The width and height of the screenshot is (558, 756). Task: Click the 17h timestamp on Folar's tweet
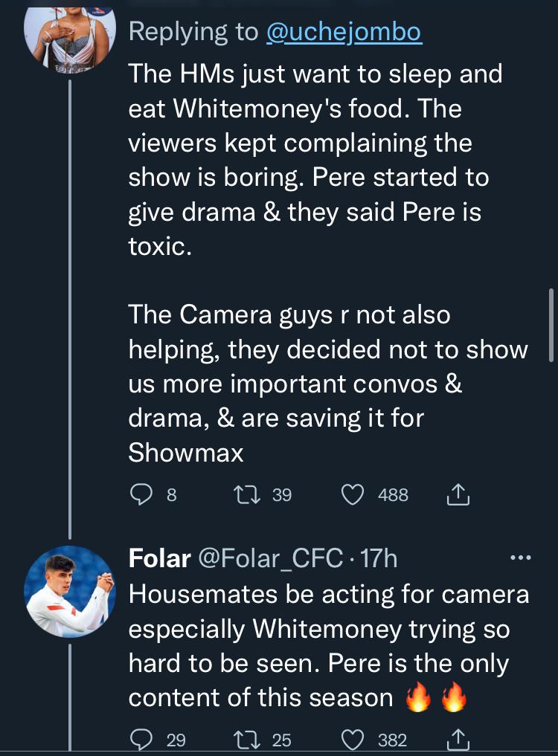tap(379, 558)
